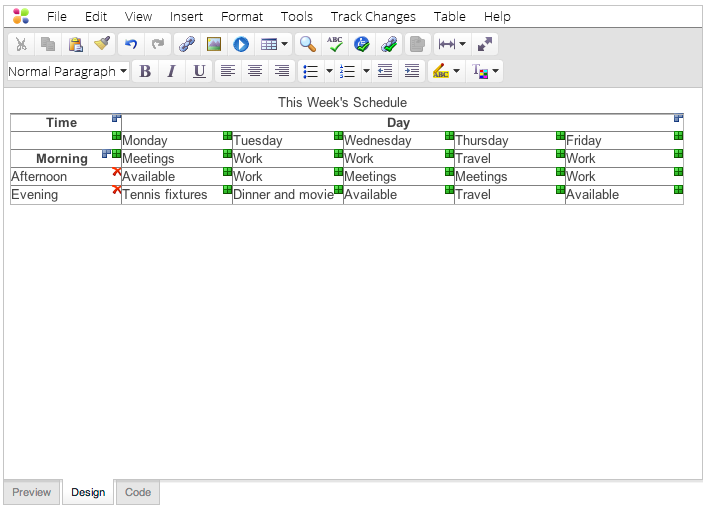The image size is (710, 509).
Task: Align text left
Action: 228,71
